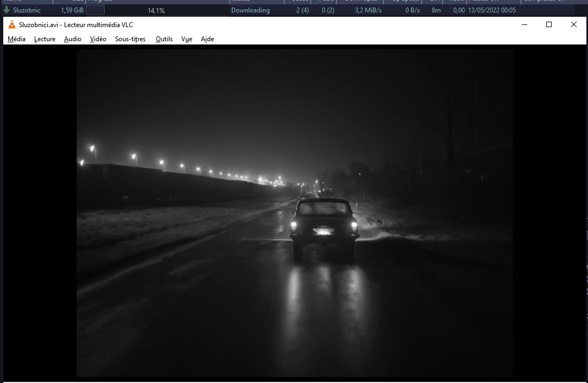
Task: Click the 2 (4) seeds cell
Action: click(x=302, y=10)
